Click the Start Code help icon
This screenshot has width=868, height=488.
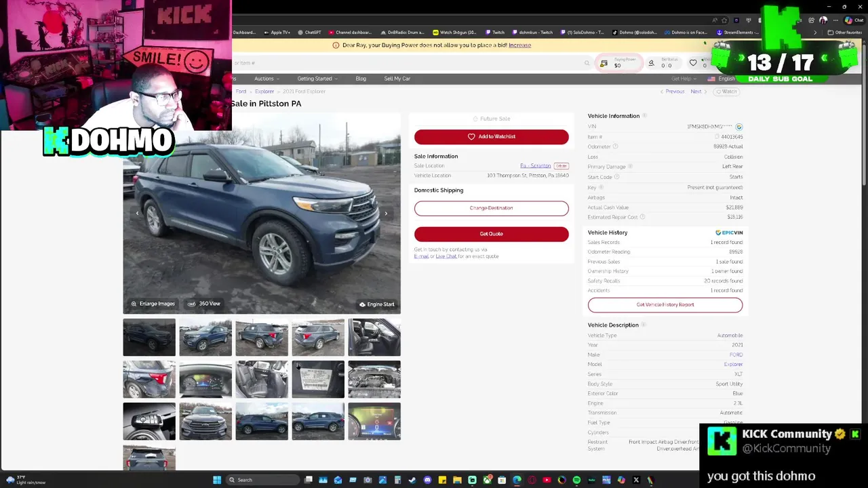616,177
